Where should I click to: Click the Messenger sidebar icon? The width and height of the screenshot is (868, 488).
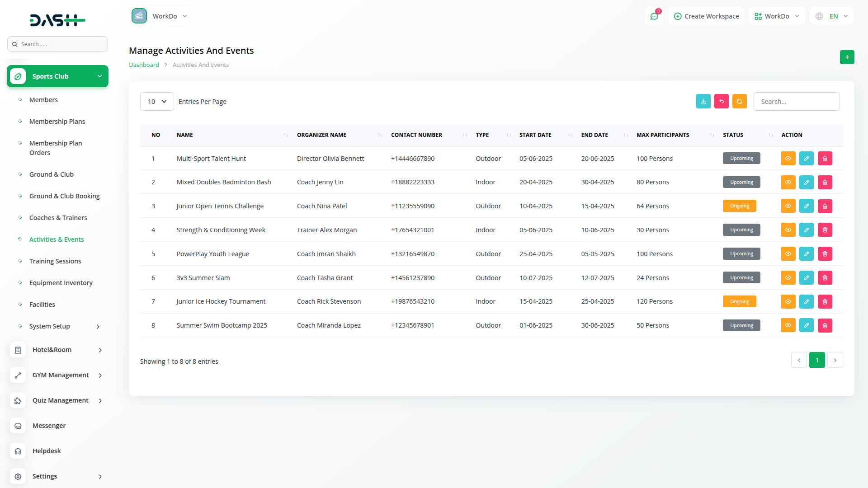pyautogui.click(x=18, y=426)
